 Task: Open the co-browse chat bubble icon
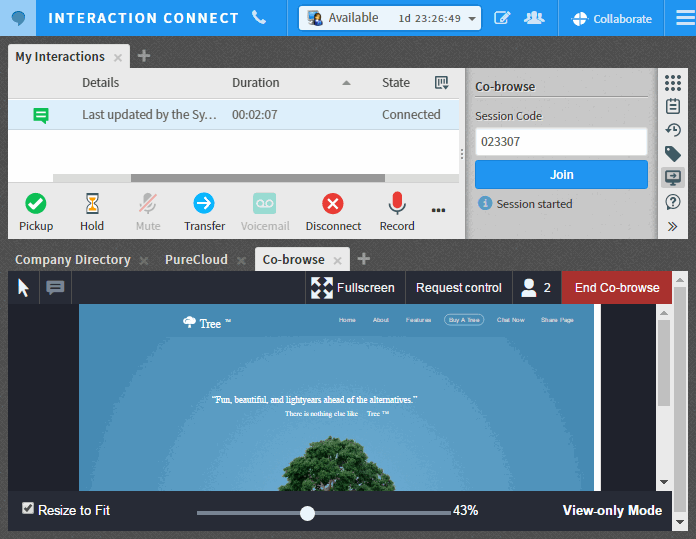pyautogui.click(x=55, y=288)
